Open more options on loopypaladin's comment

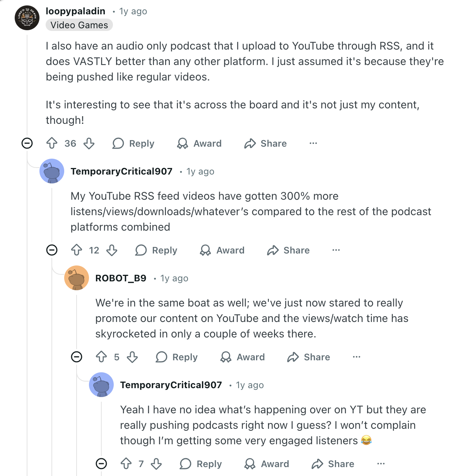[313, 144]
